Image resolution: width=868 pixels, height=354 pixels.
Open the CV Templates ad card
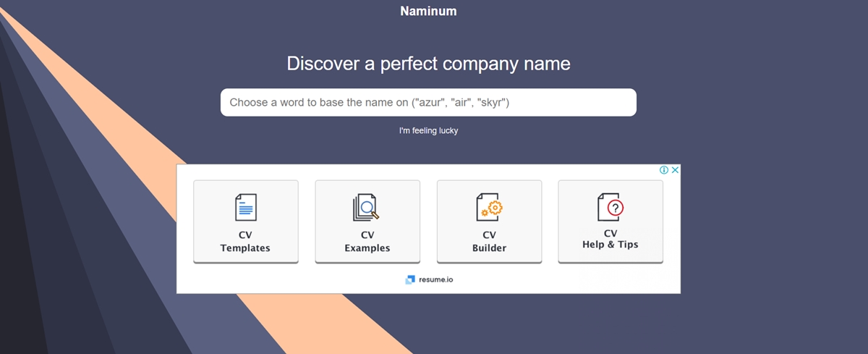pyautogui.click(x=245, y=222)
